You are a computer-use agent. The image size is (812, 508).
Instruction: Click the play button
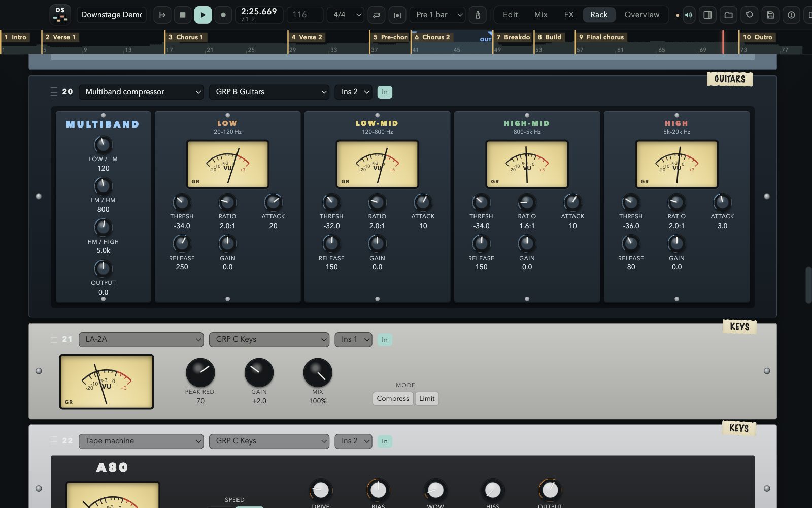tap(203, 15)
